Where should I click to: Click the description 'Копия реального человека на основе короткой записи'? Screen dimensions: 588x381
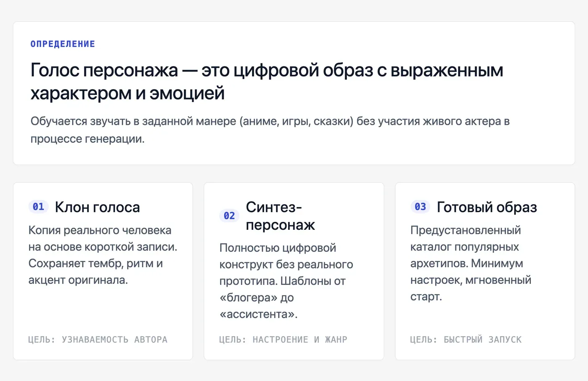tap(103, 255)
